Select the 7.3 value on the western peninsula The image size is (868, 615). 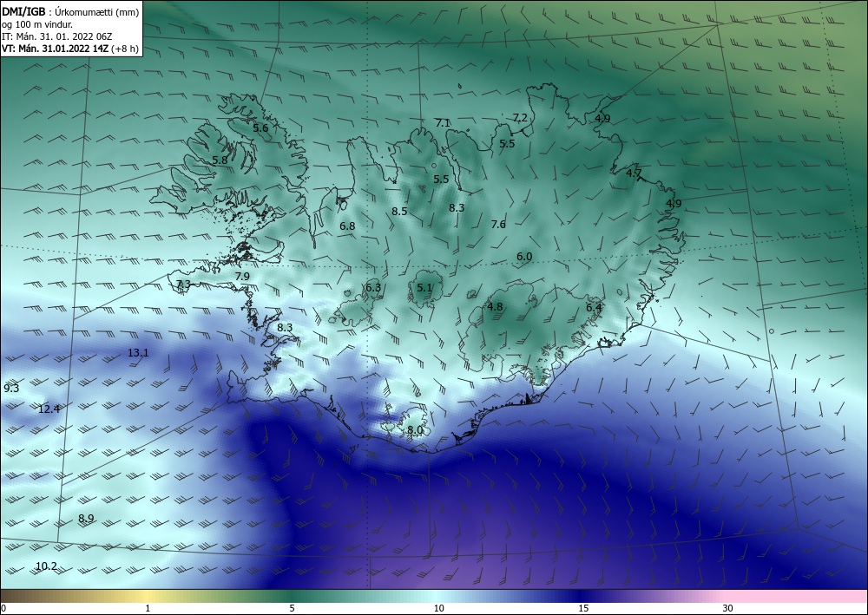[183, 285]
